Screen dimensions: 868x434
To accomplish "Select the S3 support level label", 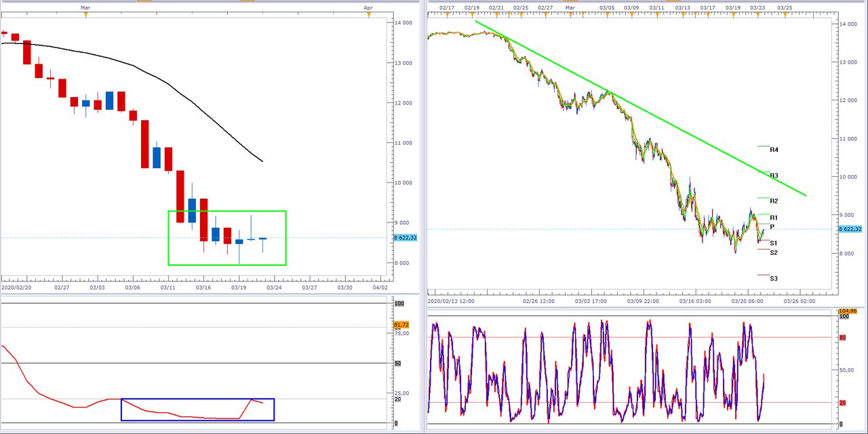I will click(774, 279).
